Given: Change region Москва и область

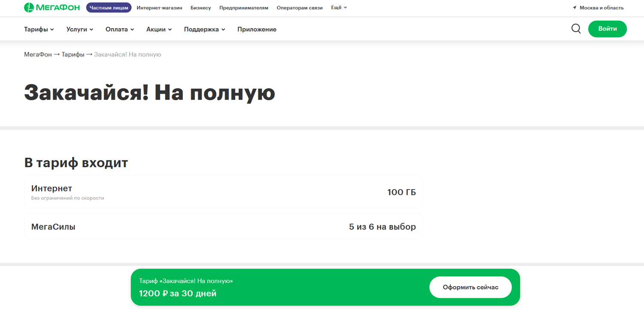Looking at the screenshot, I should click(x=601, y=8).
